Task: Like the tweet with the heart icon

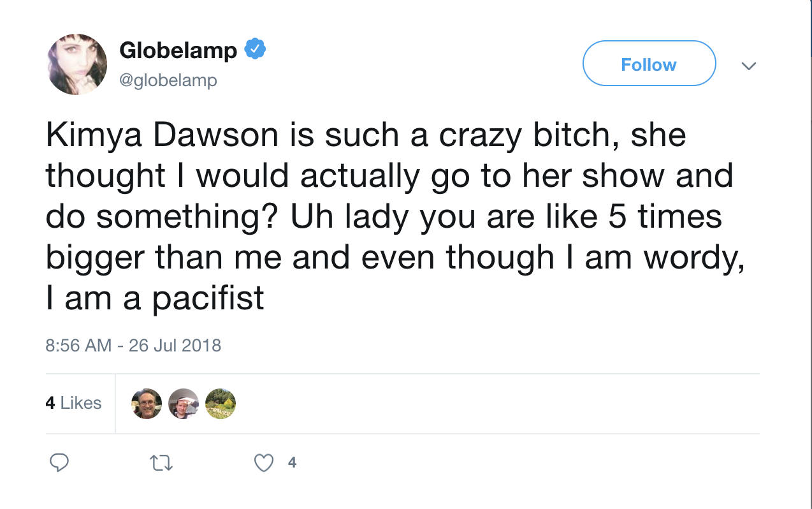Action: (x=263, y=462)
